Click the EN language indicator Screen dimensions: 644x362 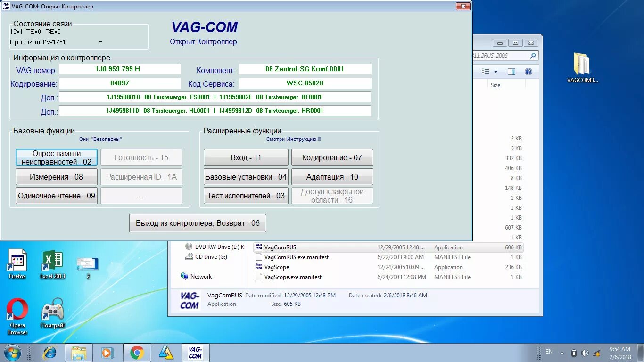point(549,352)
